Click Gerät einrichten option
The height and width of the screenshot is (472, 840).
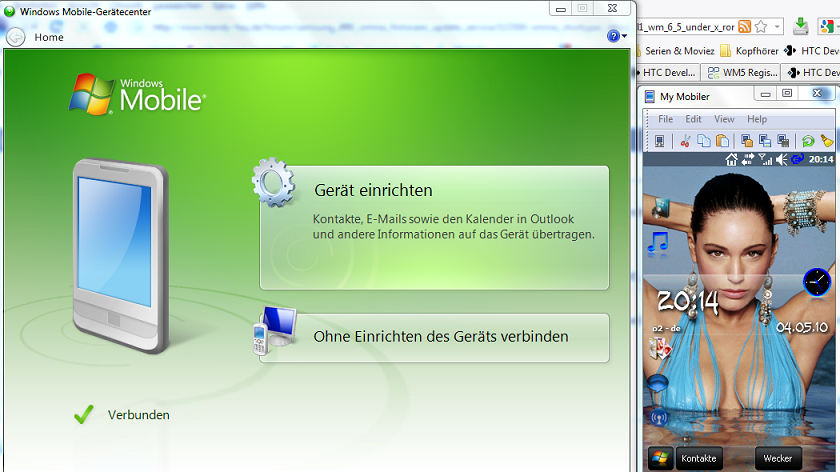pos(434,228)
